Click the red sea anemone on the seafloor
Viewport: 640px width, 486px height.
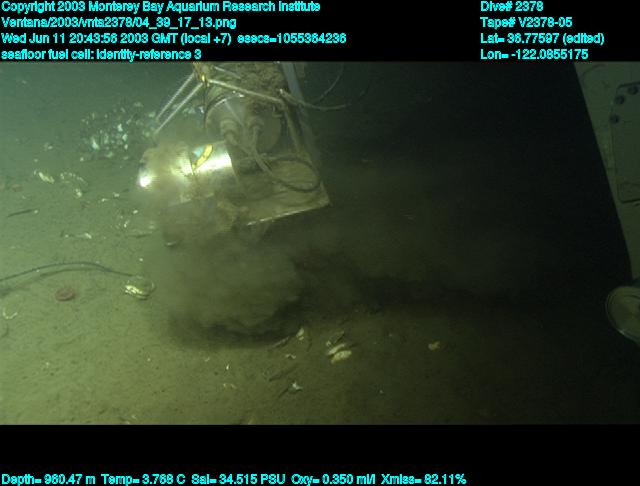[x=65, y=294]
